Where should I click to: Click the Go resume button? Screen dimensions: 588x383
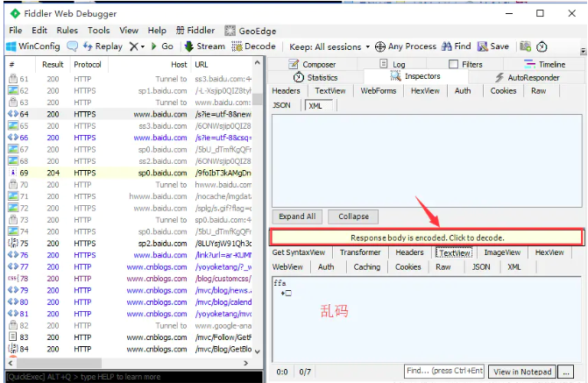162,46
